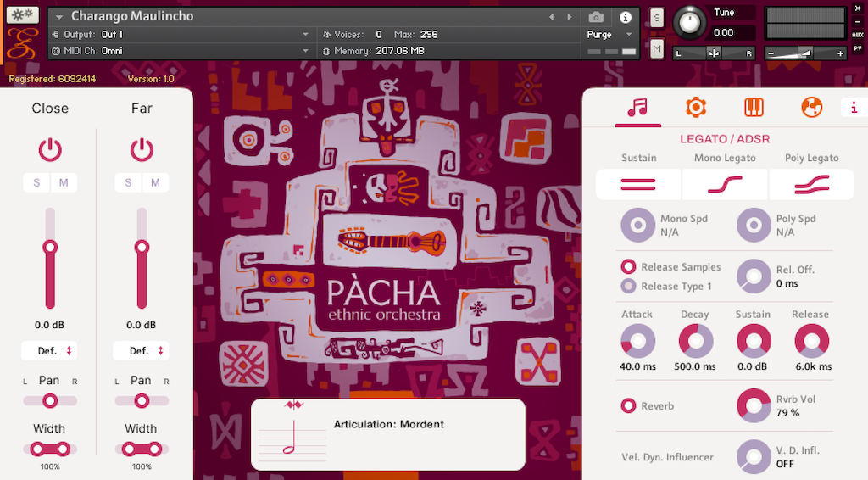This screenshot has width=868, height=480.
Task: Select the Mono Legato mode icon
Action: coord(725,184)
